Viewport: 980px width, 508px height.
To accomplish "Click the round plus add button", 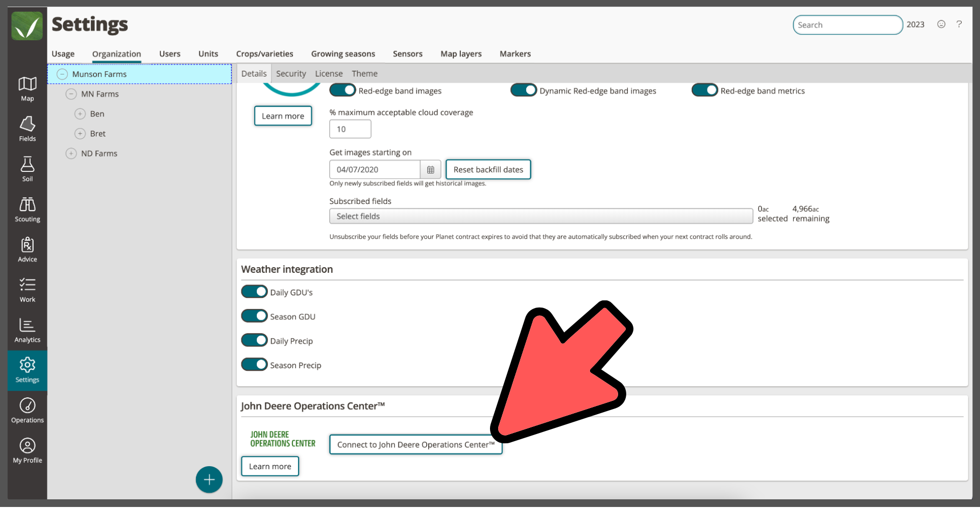I will click(209, 480).
